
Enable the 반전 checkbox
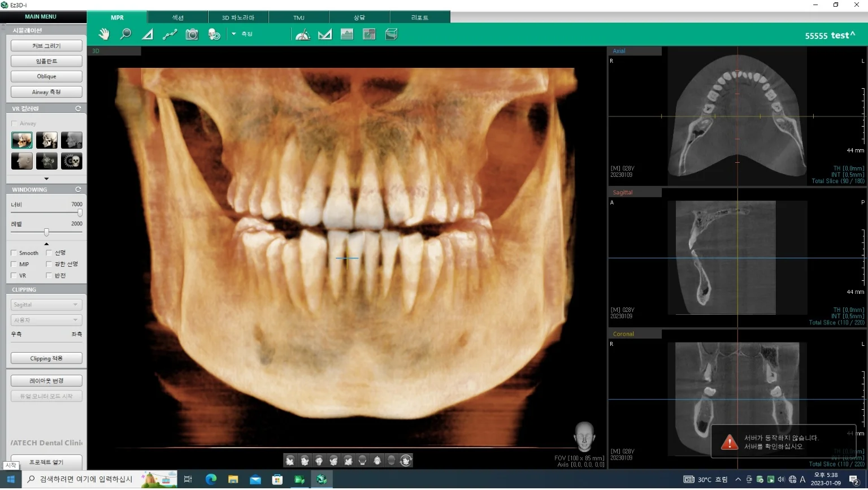[x=49, y=276]
